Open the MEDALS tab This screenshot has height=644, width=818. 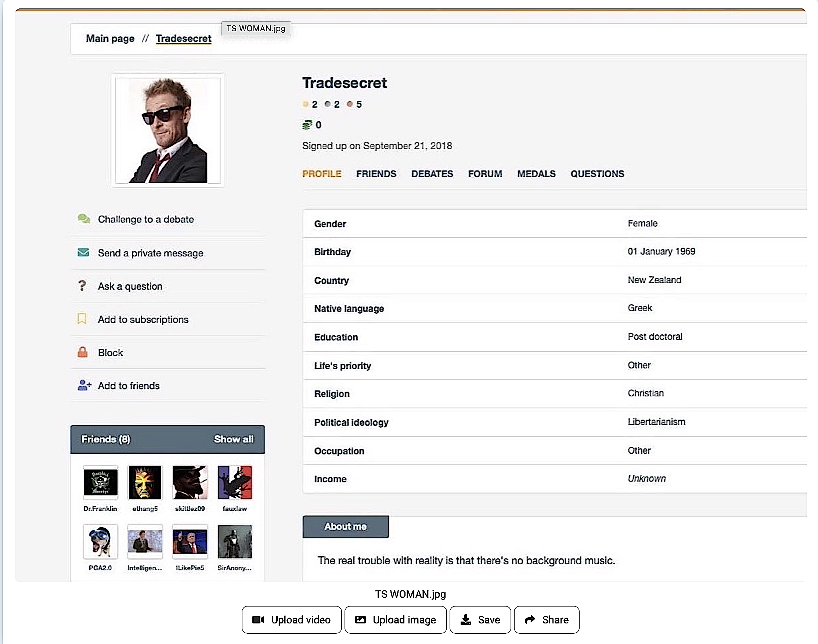536,174
